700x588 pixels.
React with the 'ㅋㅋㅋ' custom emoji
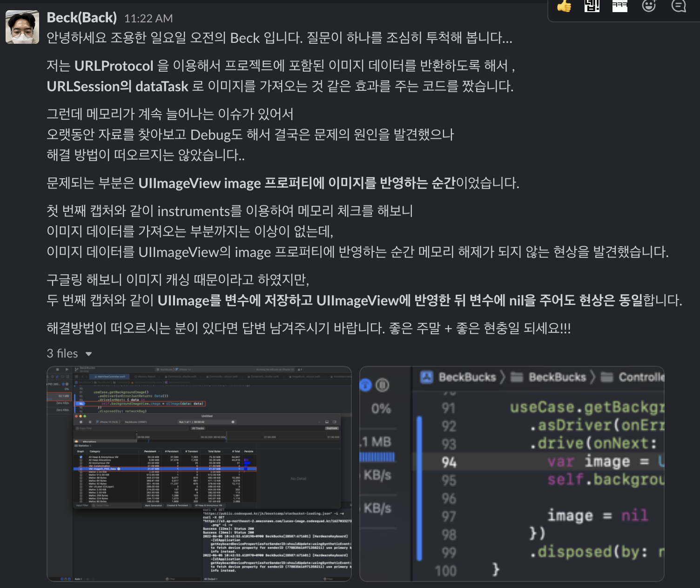(x=620, y=6)
